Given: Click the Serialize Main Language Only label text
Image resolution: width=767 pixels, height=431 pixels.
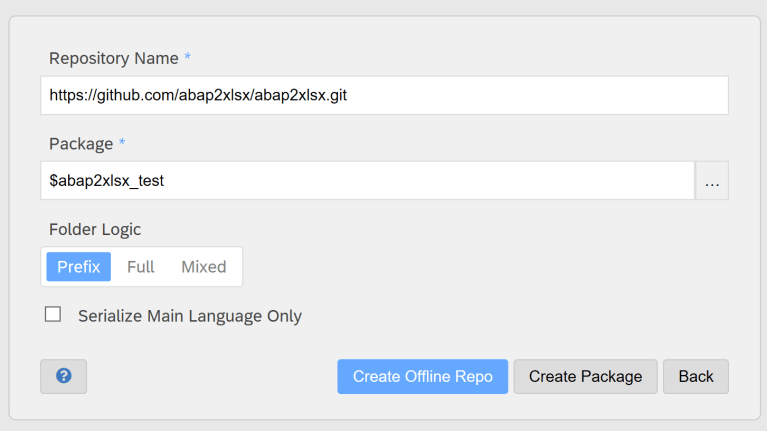Looking at the screenshot, I should coord(190,316).
